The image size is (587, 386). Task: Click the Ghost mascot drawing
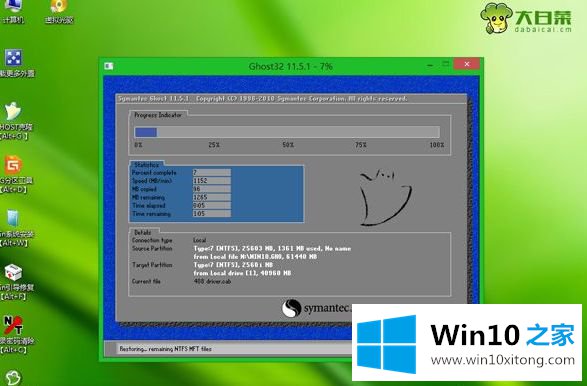tap(385, 197)
